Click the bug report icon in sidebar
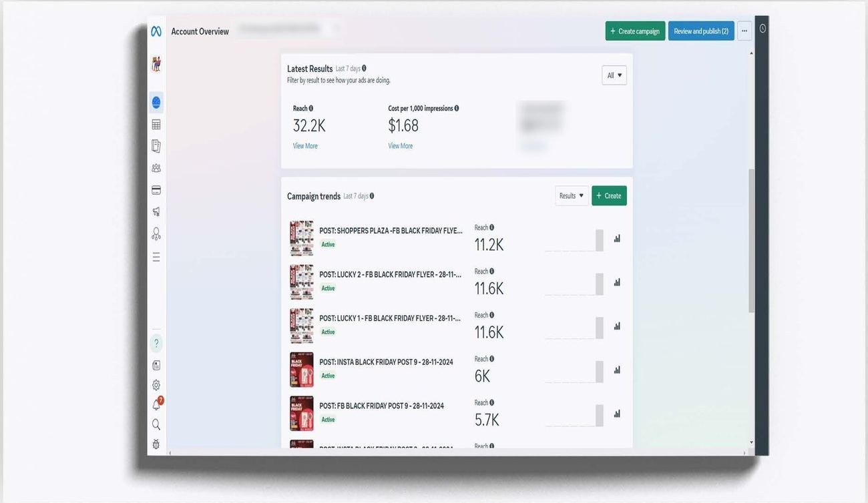Screen dimensions: 868x503 [156, 444]
